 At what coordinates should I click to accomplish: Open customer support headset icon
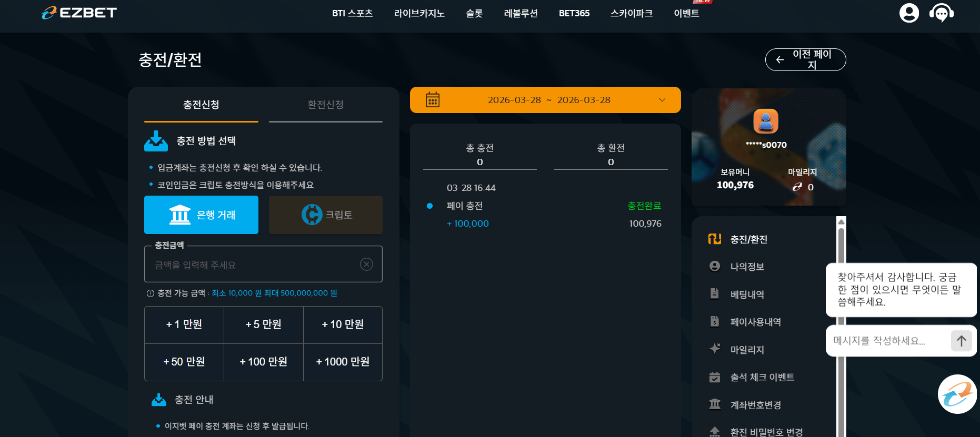[942, 13]
